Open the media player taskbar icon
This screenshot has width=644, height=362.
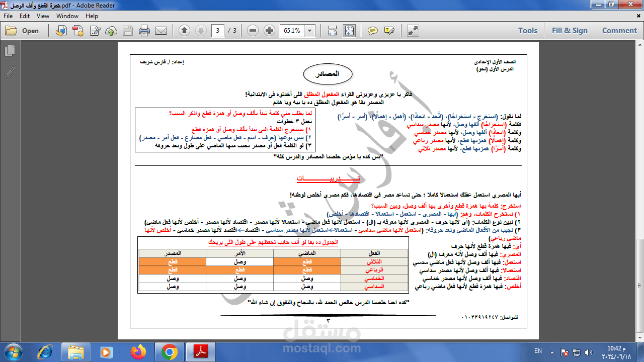107,351
